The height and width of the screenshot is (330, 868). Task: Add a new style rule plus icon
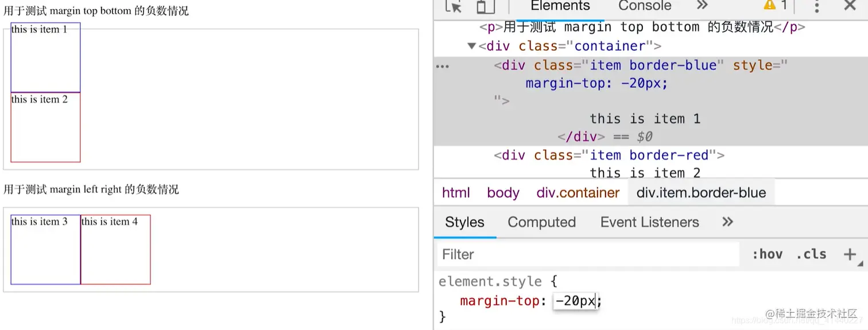(850, 254)
